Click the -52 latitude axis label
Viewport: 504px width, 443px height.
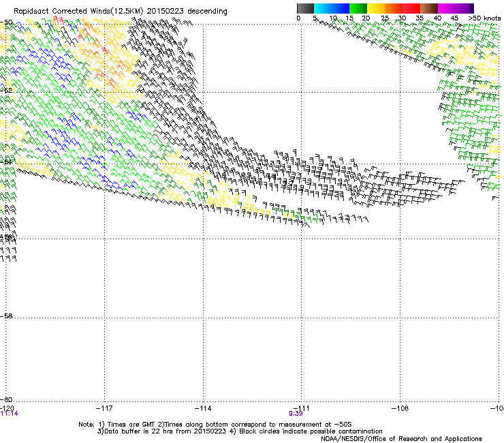click(6, 91)
